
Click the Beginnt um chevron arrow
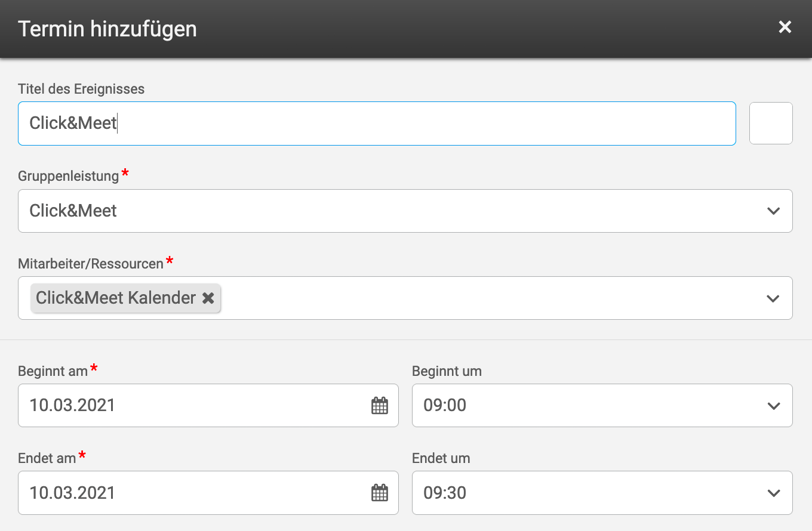[x=773, y=406]
